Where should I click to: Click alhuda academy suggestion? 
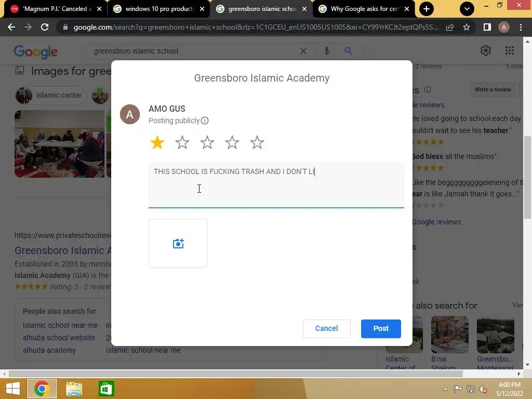49,350
